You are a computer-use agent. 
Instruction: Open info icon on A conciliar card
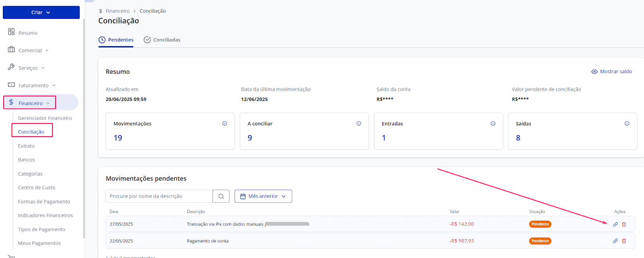pyautogui.click(x=359, y=123)
